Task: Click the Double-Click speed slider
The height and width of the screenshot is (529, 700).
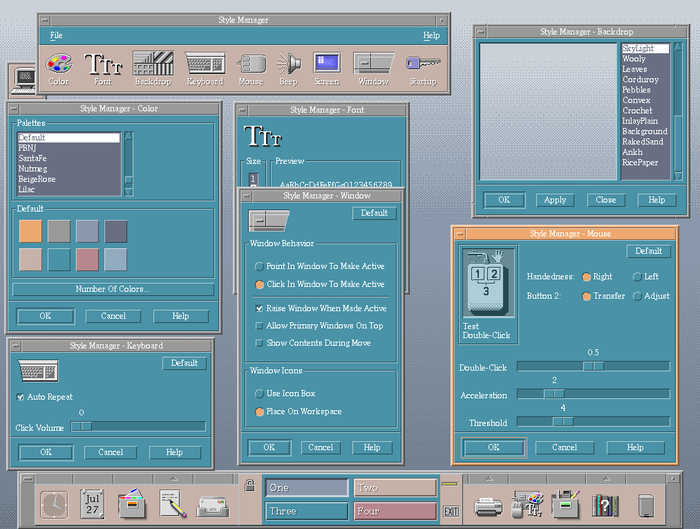Action: tap(592, 366)
